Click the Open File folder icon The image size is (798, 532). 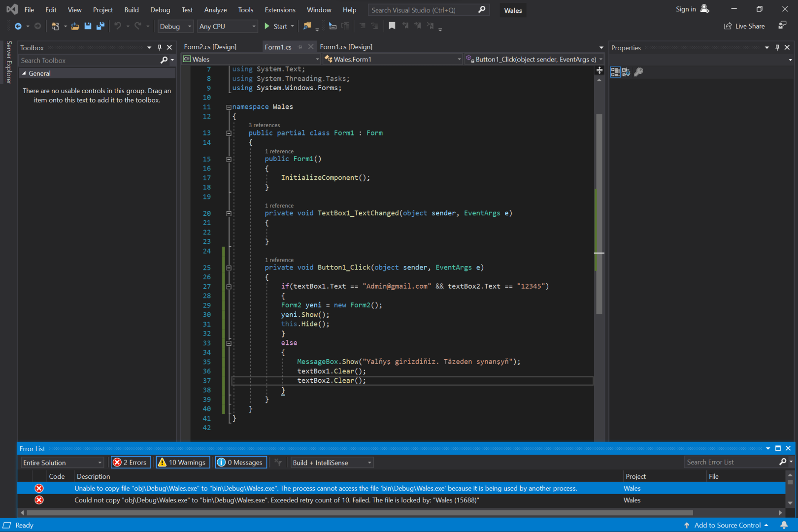click(75, 26)
